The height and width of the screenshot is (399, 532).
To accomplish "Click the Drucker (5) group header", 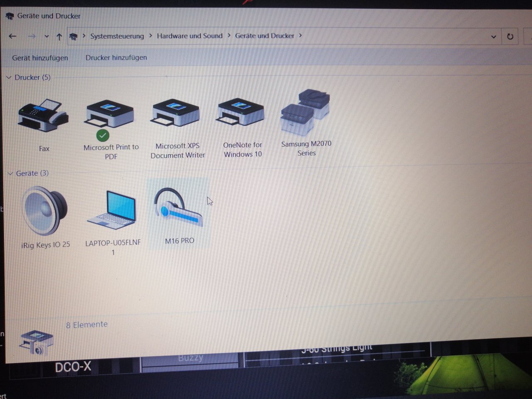I will click(x=32, y=77).
